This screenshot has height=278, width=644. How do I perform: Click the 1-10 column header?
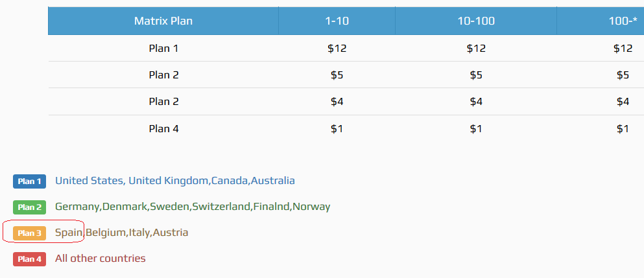(x=337, y=21)
